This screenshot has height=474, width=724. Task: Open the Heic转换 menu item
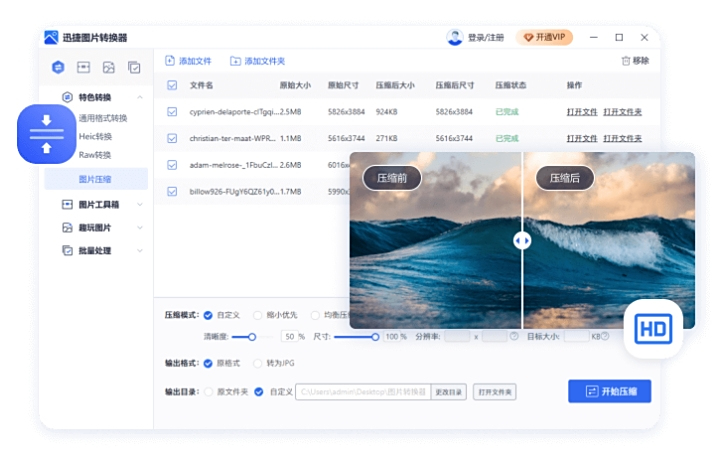coord(96,137)
